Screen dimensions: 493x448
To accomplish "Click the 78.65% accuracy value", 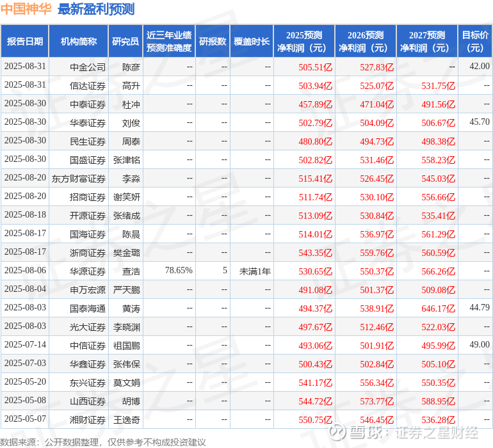I will [179, 270].
